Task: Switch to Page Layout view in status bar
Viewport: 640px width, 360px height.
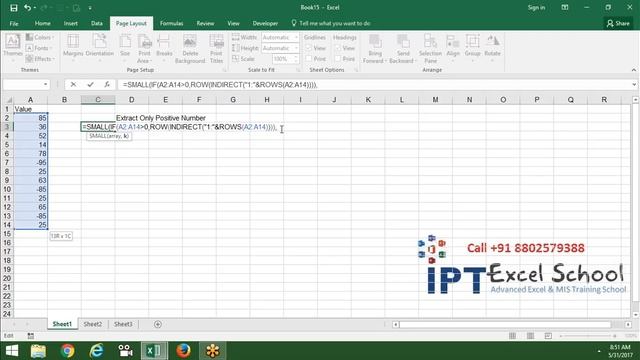Action: pos(530,336)
